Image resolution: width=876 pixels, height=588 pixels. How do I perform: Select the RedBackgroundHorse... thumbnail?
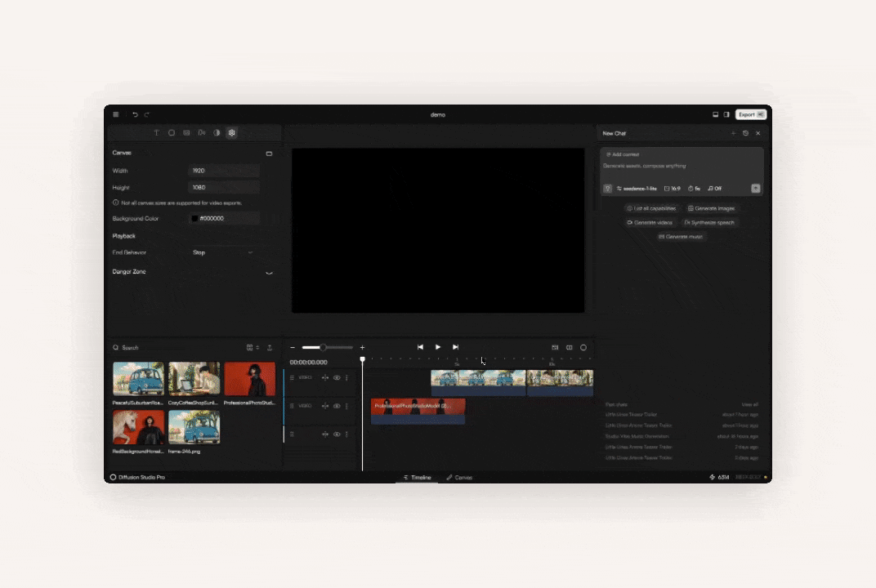pos(139,427)
